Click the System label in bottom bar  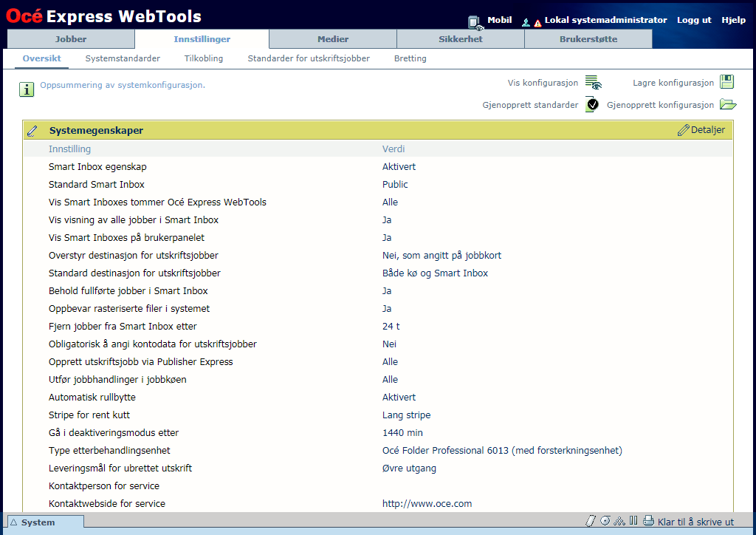[x=38, y=522]
